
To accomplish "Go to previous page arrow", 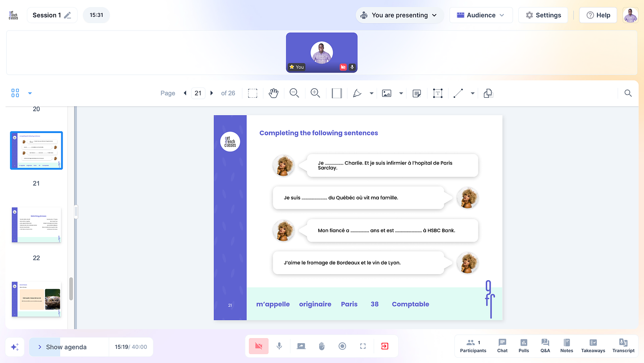I will [x=185, y=93].
